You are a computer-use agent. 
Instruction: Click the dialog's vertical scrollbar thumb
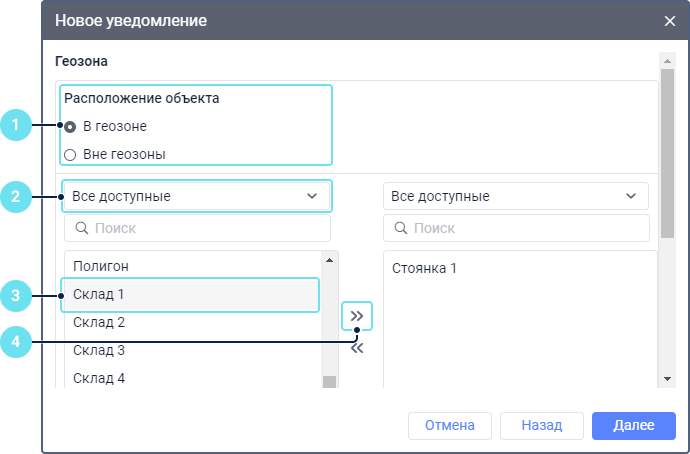668,152
